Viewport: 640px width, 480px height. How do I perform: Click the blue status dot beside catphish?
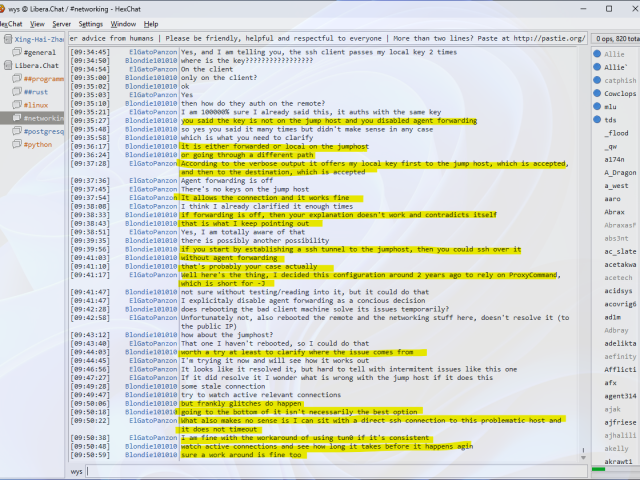point(598,80)
